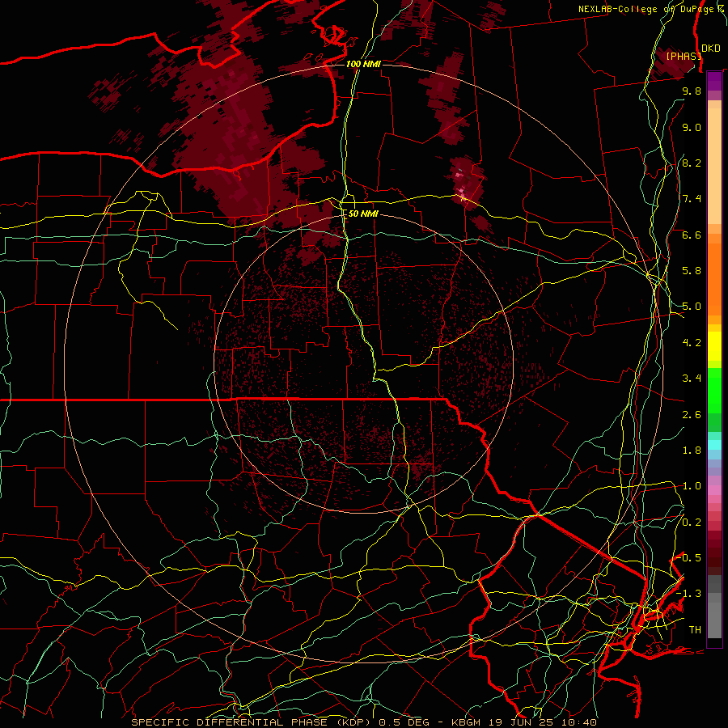Select the 9.8 value on the color scale
728x728 pixels.
[x=692, y=91]
